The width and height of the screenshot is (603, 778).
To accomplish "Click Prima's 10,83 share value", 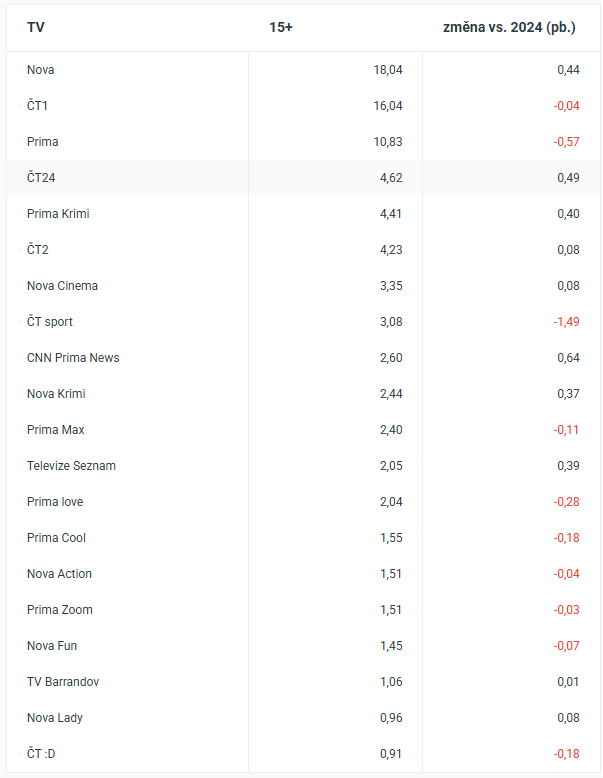I will click(387, 142).
